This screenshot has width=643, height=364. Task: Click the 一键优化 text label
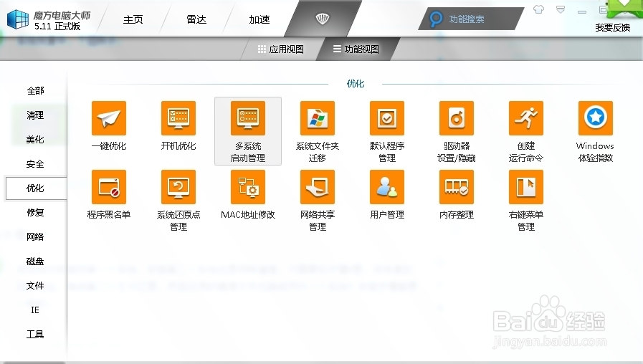click(x=109, y=146)
